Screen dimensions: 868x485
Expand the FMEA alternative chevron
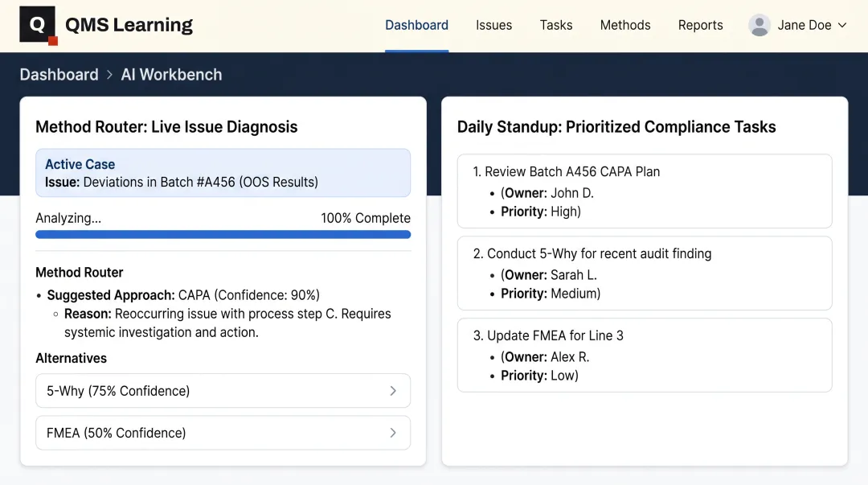(x=392, y=433)
